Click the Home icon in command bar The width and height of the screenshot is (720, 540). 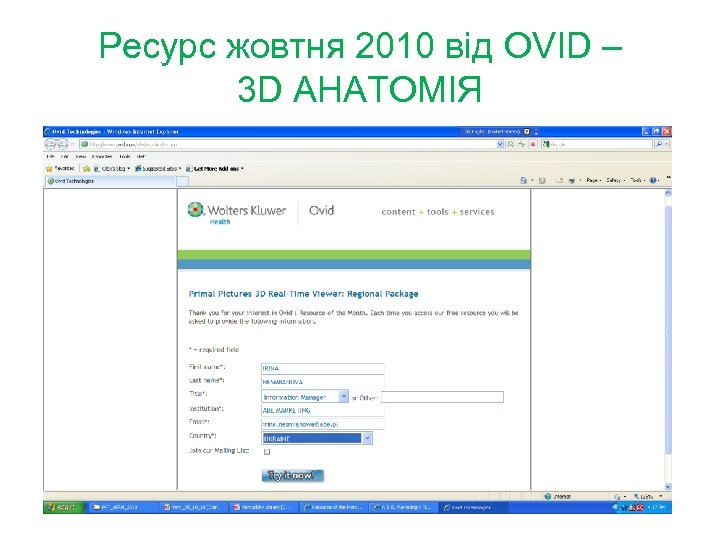click(x=523, y=180)
